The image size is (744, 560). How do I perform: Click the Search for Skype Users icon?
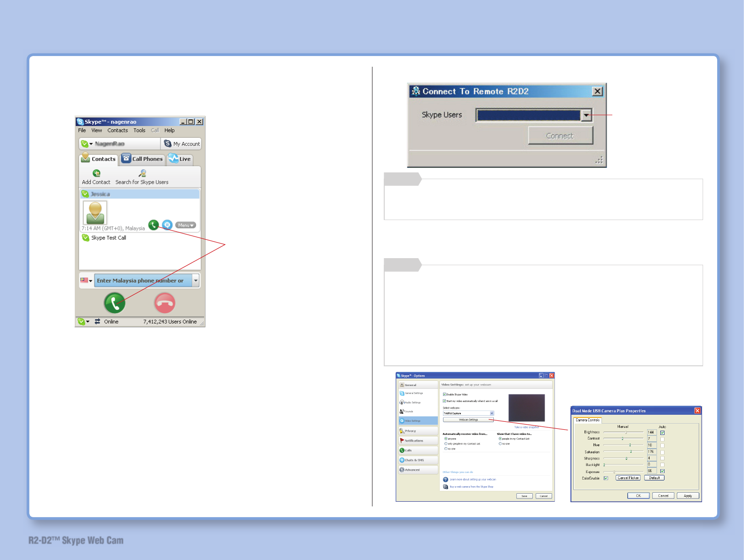pos(142,173)
